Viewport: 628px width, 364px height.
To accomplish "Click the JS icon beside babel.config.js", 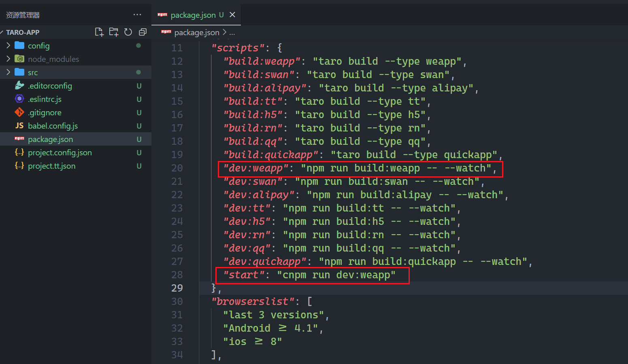I will 19,125.
